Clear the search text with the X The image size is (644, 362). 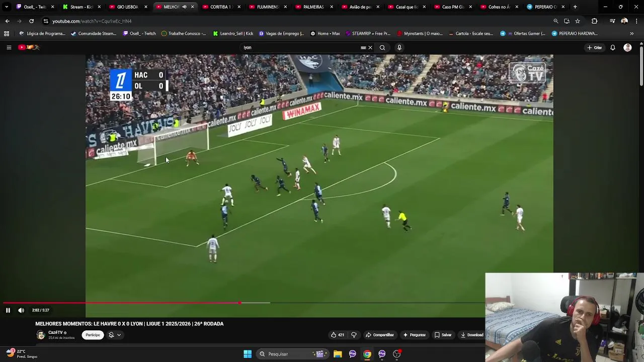(370, 48)
